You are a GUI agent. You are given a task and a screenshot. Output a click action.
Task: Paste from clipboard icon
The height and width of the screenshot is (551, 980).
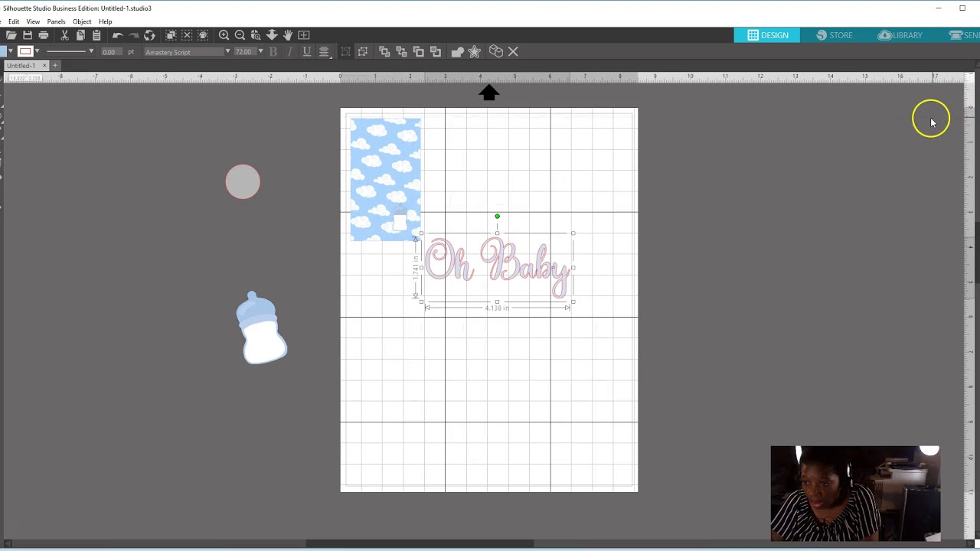[96, 35]
